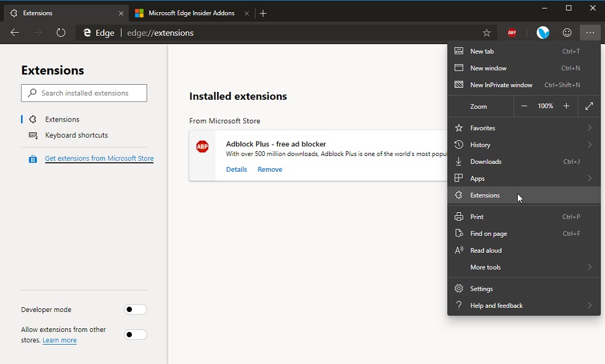The image size is (605, 364).
Task: Open a new tab with plus button
Action: click(263, 13)
